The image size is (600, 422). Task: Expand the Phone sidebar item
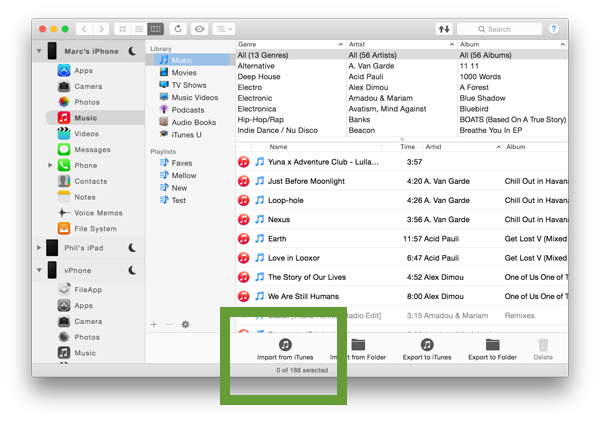(x=50, y=165)
